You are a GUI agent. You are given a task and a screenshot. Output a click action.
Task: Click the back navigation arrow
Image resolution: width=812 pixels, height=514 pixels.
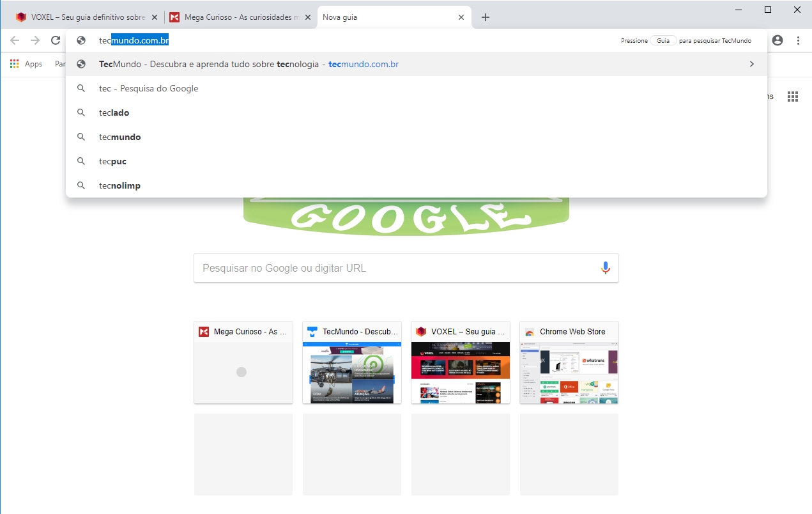(x=15, y=40)
